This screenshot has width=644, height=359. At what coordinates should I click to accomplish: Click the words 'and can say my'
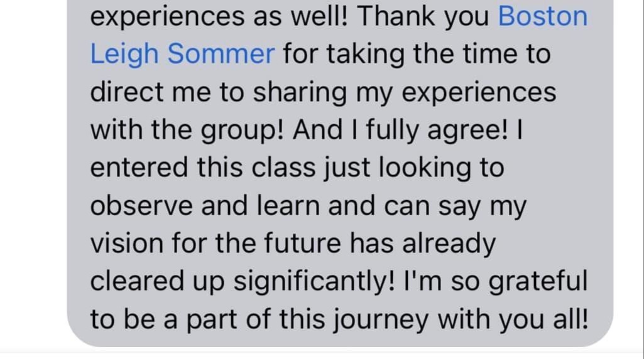(x=427, y=206)
